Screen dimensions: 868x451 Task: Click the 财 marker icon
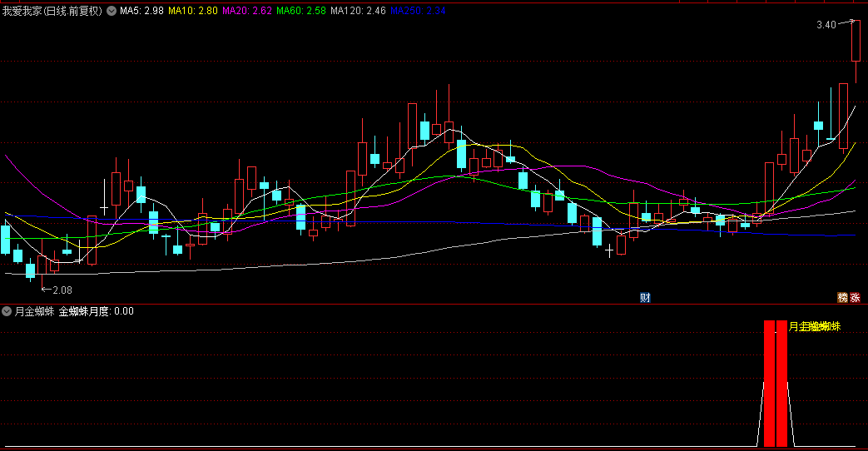pyautogui.click(x=645, y=298)
